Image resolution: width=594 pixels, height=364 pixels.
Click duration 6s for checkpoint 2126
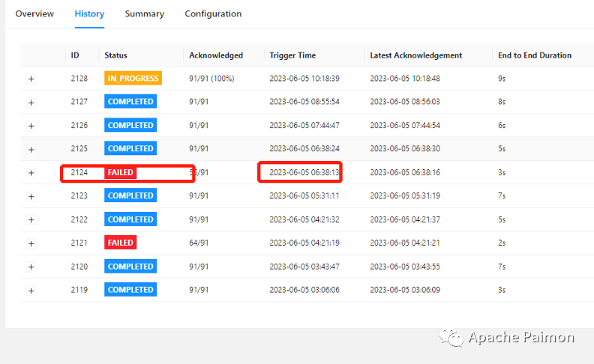502,125
